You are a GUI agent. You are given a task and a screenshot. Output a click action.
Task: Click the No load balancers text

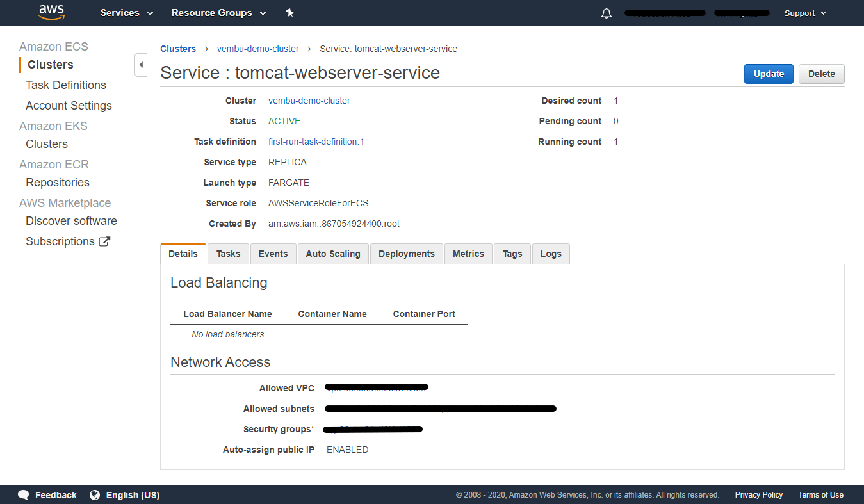[x=227, y=334]
